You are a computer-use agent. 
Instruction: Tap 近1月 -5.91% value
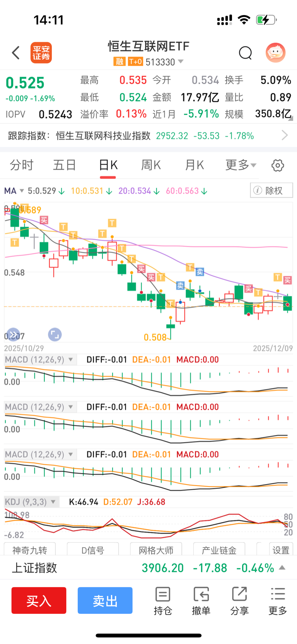pyautogui.click(x=201, y=114)
